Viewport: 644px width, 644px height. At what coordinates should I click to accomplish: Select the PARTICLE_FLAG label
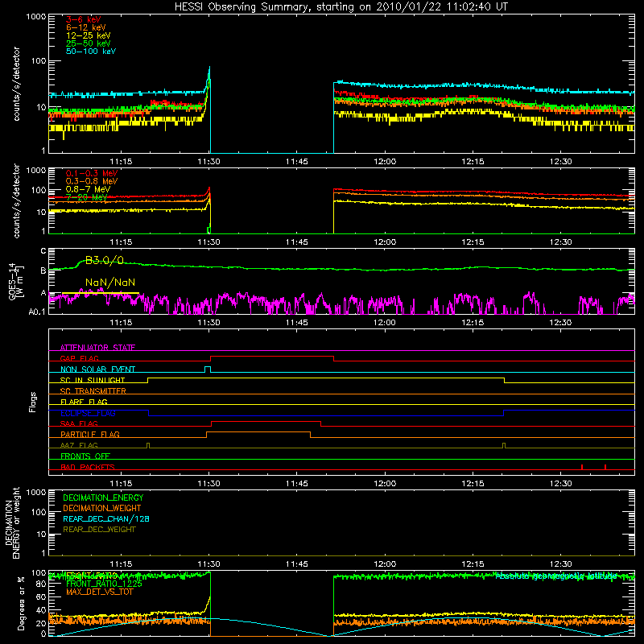(90, 434)
